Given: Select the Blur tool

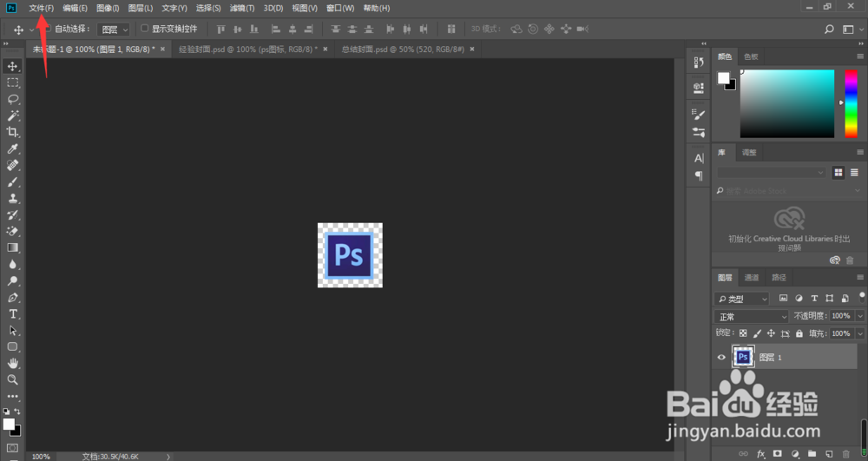Looking at the screenshot, I should coord(12,265).
